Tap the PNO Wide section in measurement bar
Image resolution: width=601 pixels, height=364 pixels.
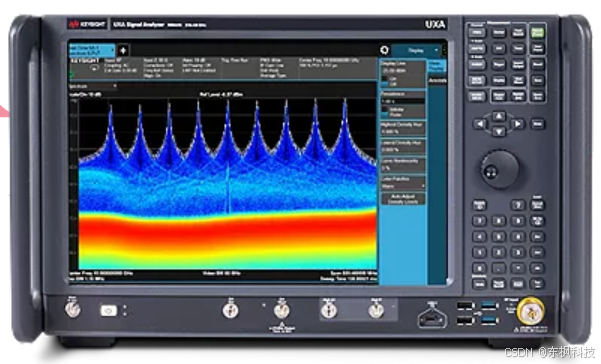273,68
